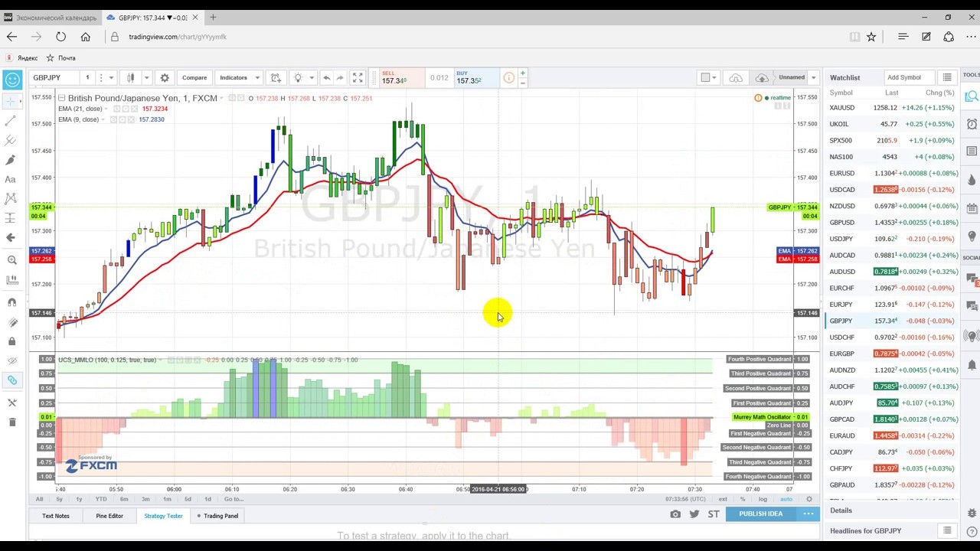980x551 pixels.
Task: Select the text annotation tool
Action: click(11, 179)
